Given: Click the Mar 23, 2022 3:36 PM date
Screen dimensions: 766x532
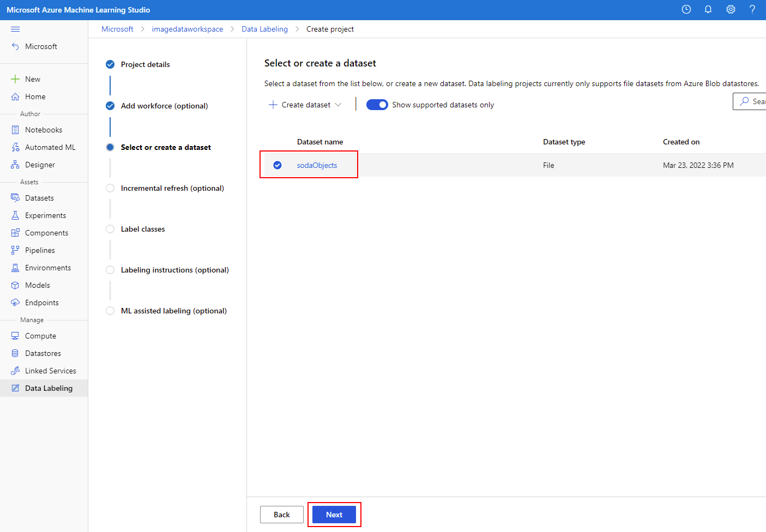Looking at the screenshot, I should (x=698, y=165).
